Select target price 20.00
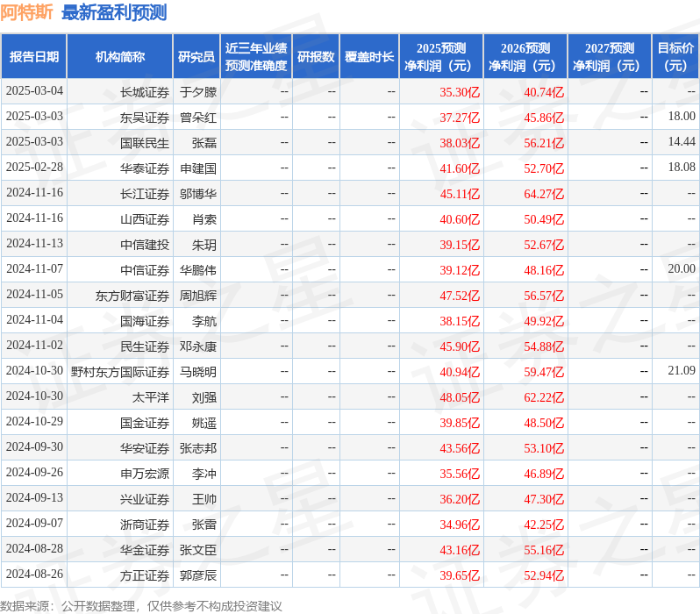 tap(682, 268)
